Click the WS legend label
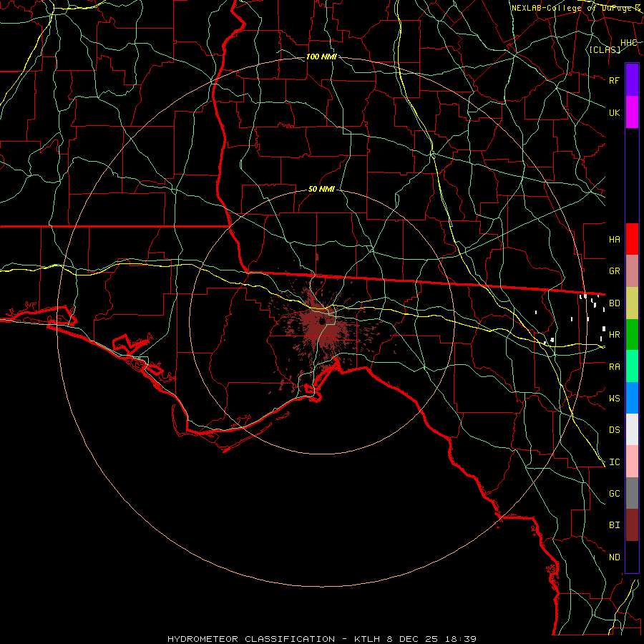This screenshot has height=644, width=644. point(614,399)
